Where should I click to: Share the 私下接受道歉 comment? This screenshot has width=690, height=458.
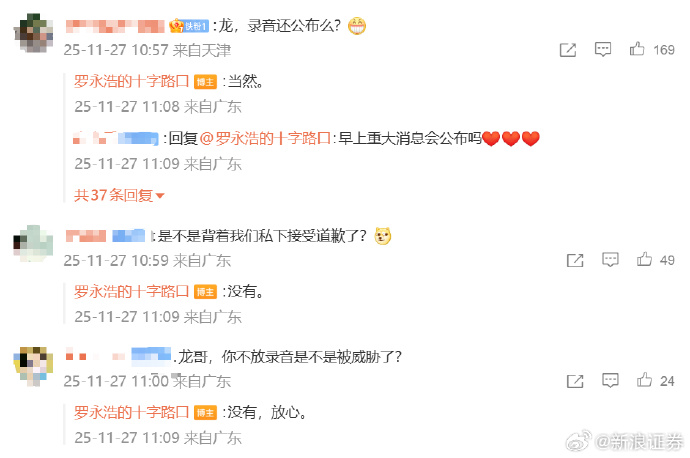pyautogui.click(x=575, y=260)
